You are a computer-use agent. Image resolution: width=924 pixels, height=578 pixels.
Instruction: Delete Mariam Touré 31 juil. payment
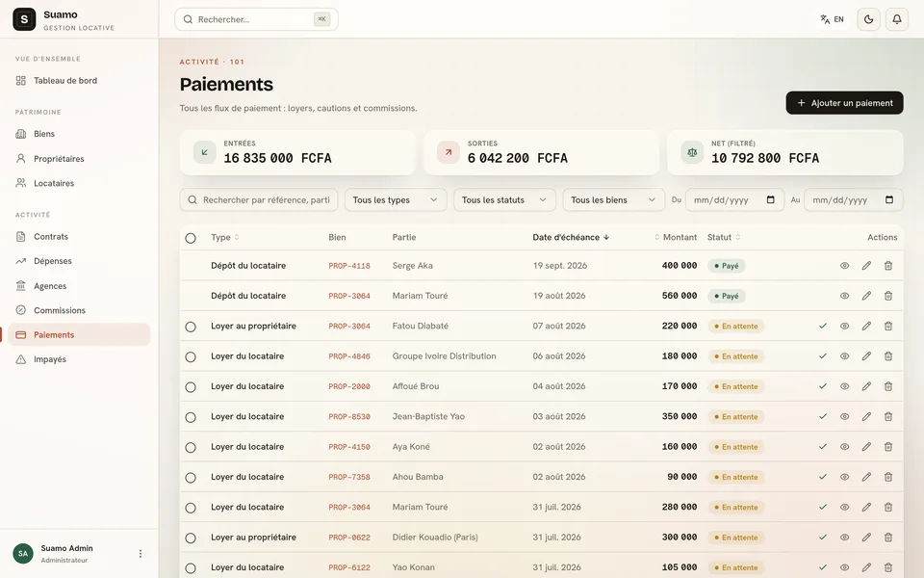click(x=888, y=508)
